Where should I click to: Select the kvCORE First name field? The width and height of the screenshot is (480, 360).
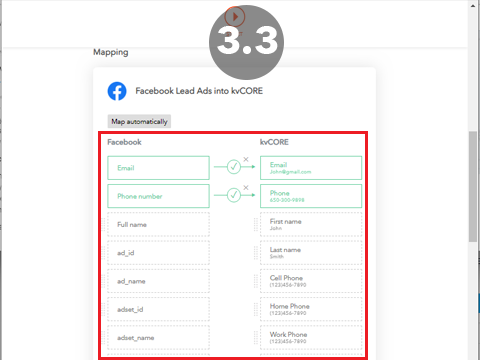tap(311, 224)
